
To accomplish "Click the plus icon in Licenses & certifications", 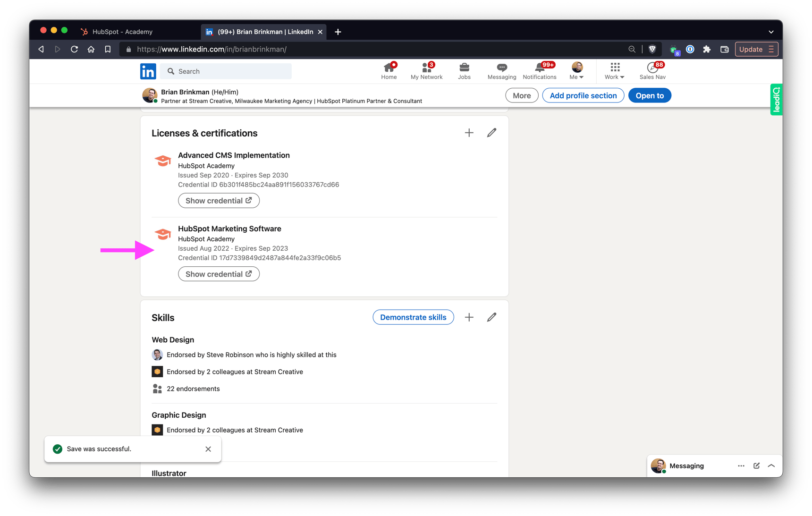I will pos(469,133).
